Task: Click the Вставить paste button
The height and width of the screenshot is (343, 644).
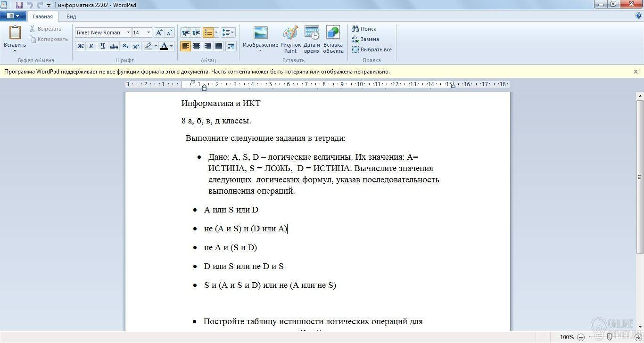Action: coord(15,38)
